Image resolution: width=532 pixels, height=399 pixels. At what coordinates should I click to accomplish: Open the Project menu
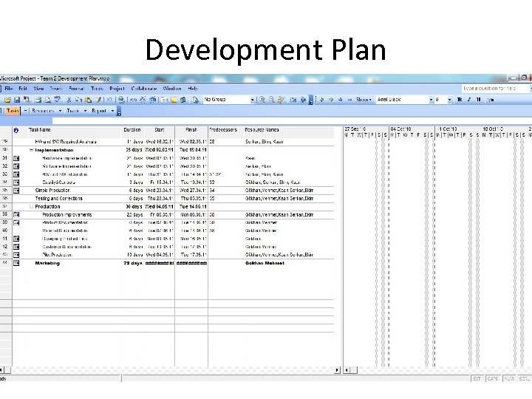point(117,89)
